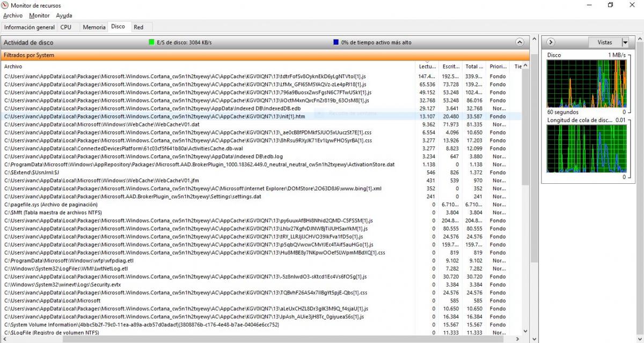Viewport: 644px width, 343px height.
Task: Sort by the Lectu... column header
Action: [428, 66]
